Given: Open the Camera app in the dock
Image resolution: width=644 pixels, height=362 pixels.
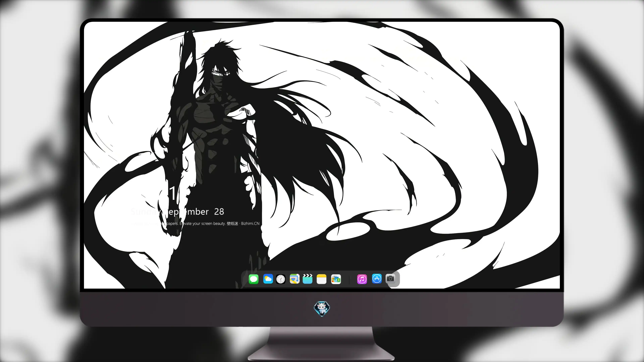Looking at the screenshot, I should coord(390,279).
